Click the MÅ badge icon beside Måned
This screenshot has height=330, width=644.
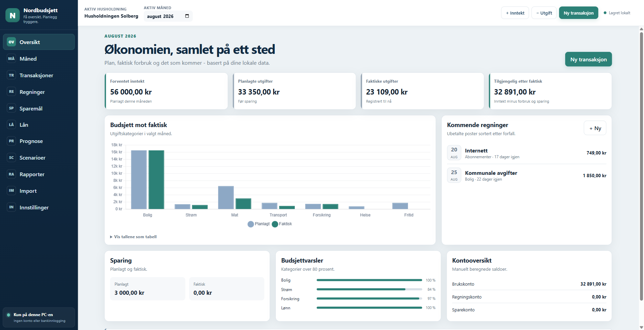[x=12, y=59]
